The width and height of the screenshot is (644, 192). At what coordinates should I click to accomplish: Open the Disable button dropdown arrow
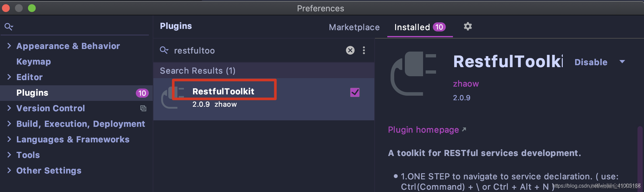click(x=622, y=62)
